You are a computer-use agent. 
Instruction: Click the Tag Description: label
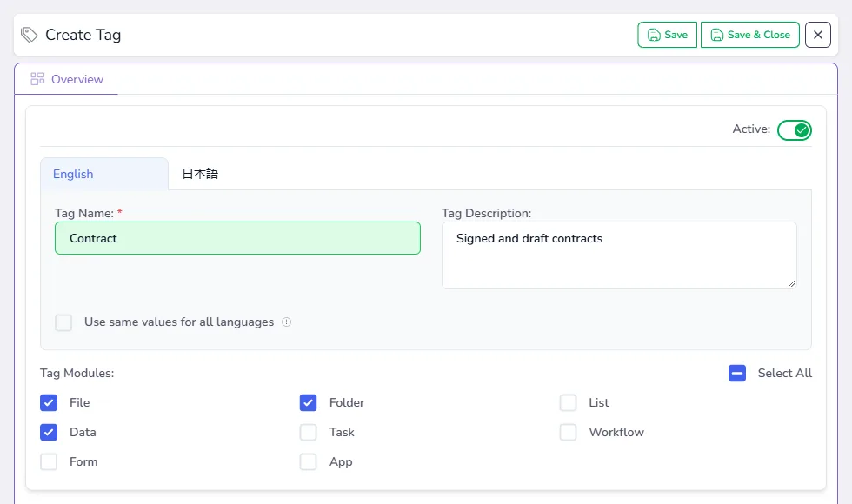486,213
